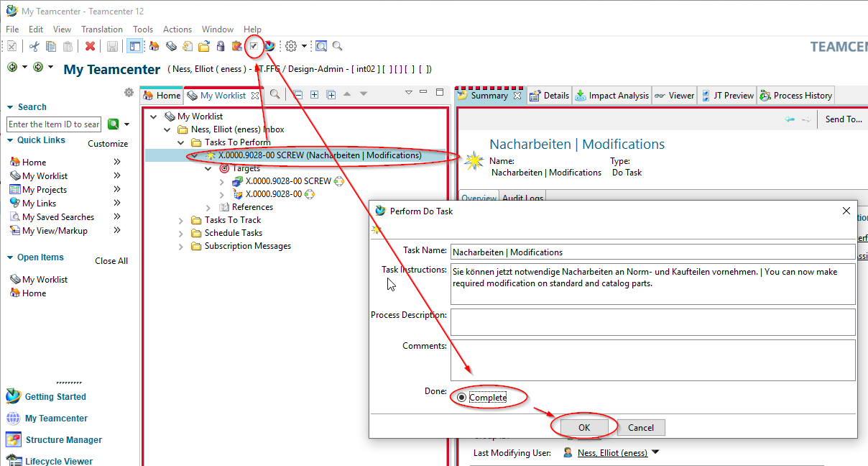The height and width of the screenshot is (466, 868).
Task: Collapse the Targets tree node
Action: coord(208,168)
